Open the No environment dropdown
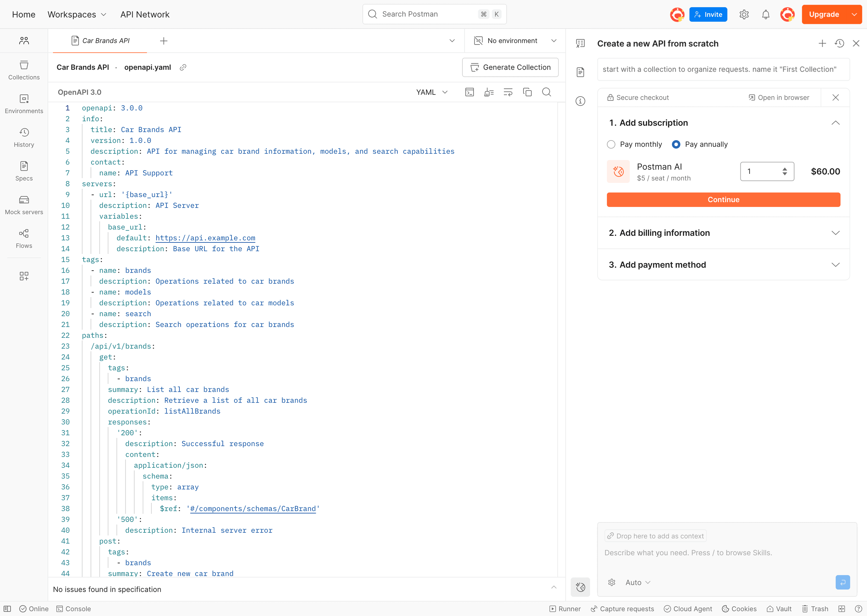867x616 pixels. click(x=515, y=41)
